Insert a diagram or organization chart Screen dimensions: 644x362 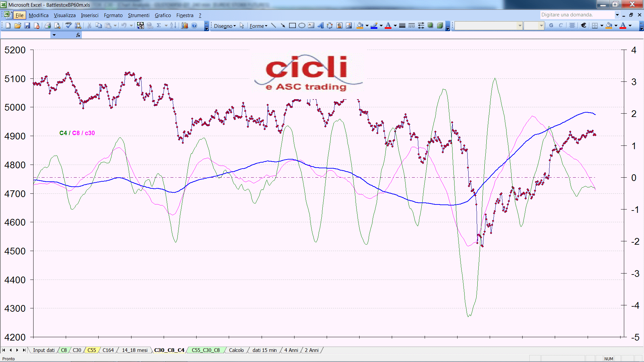click(x=330, y=26)
